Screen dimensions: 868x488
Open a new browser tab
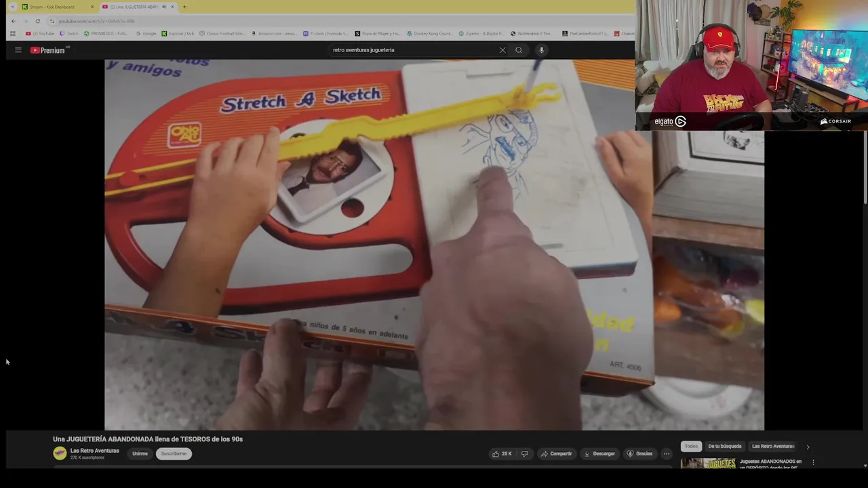tap(184, 7)
